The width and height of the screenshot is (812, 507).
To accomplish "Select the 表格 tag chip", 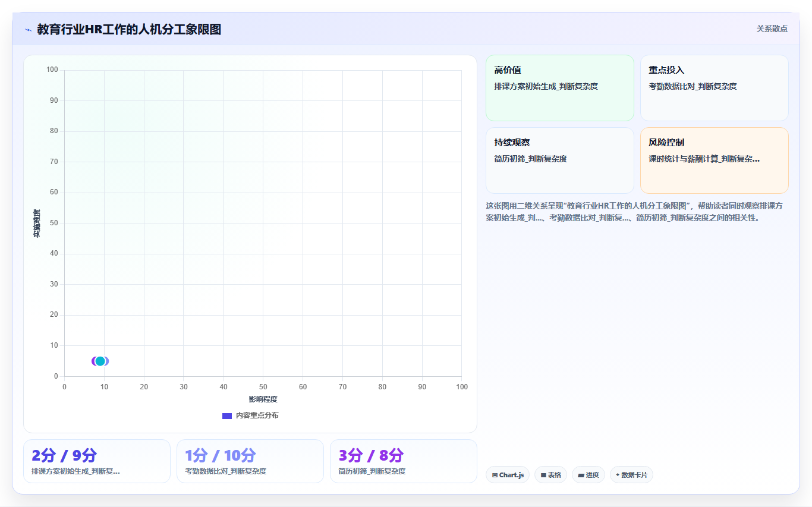I will 550,475.
